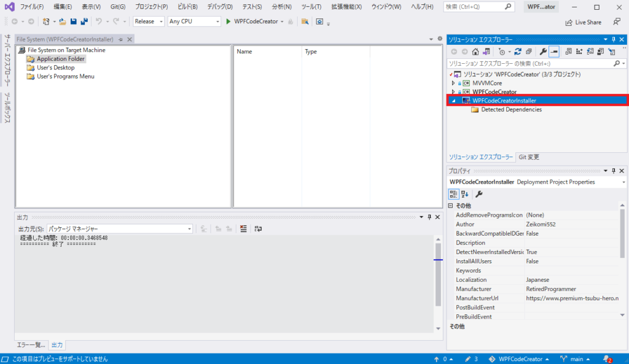Screen dimensions: 629x364
Task: Click Property Pages wrench icon in Properties panel
Action: (x=479, y=195)
